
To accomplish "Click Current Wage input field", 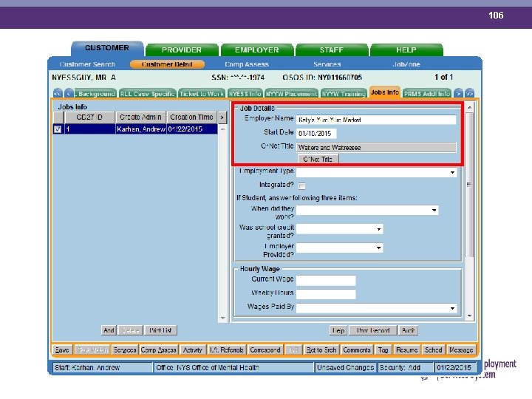I will [326, 281].
